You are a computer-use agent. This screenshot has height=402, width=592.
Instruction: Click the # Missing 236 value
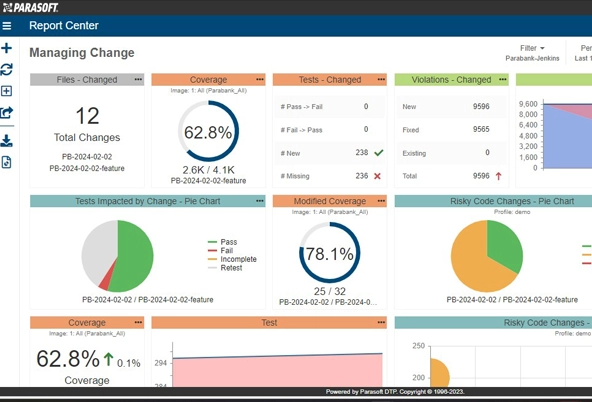pos(362,176)
